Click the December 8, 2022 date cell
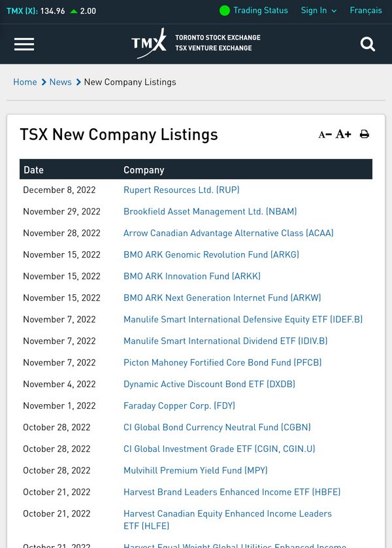The width and height of the screenshot is (392, 548). pos(59,190)
